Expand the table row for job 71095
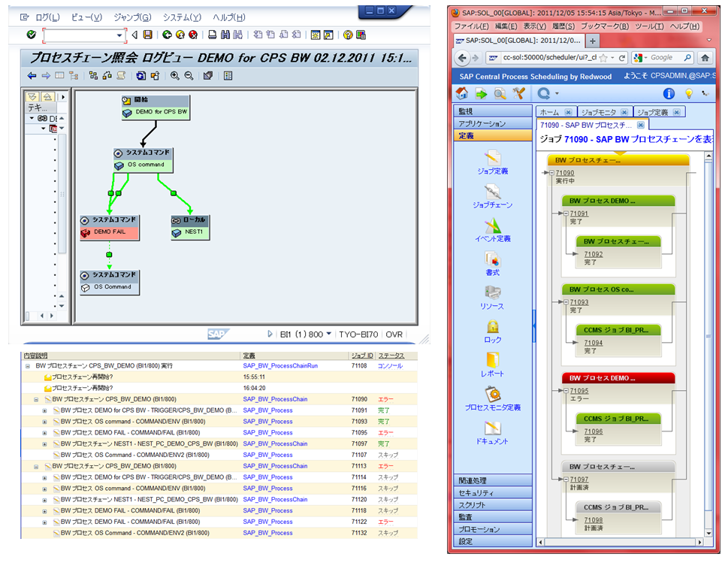Image resolution: width=728 pixels, height=563 pixels. [x=44, y=433]
